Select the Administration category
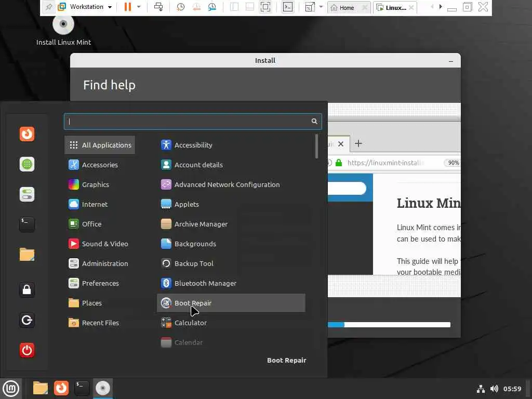The width and height of the screenshot is (532, 399). (x=100, y=263)
